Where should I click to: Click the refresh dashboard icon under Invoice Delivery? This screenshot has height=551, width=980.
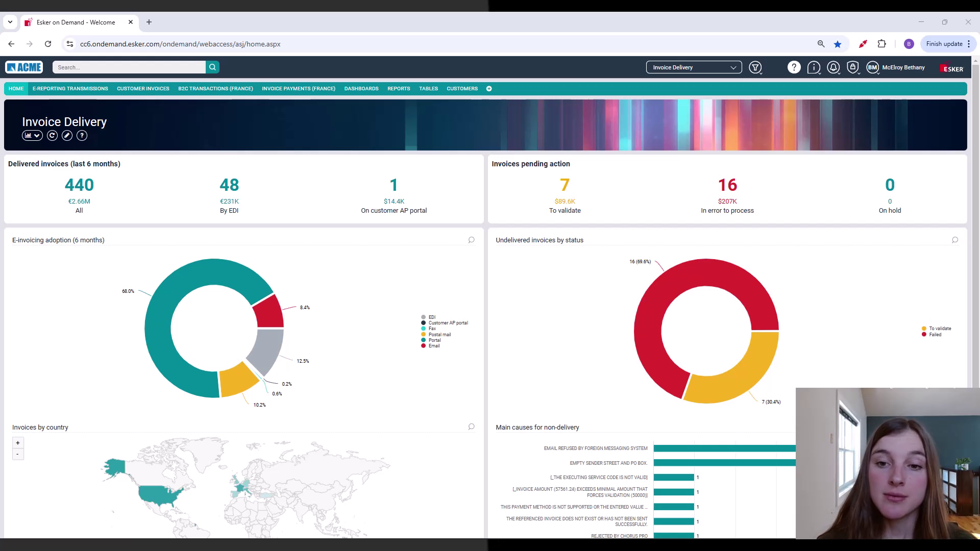[x=52, y=136]
